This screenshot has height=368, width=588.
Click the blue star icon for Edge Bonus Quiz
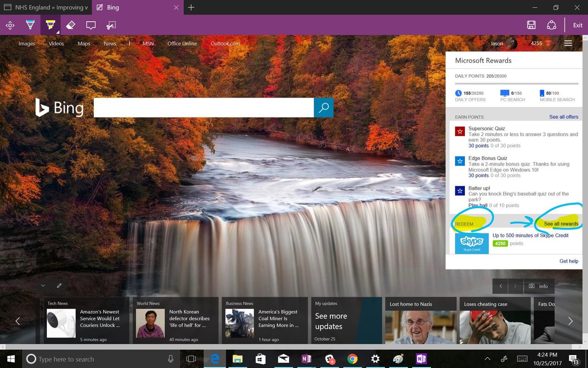[x=460, y=161]
